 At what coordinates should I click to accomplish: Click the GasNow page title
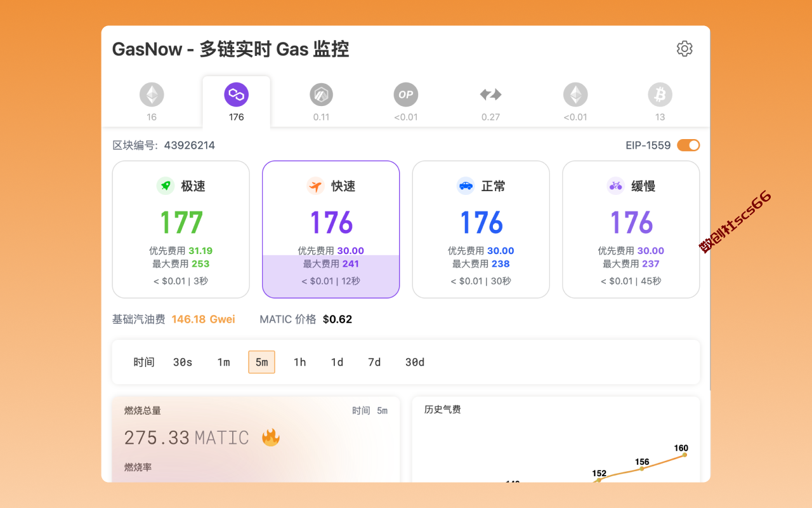point(231,49)
